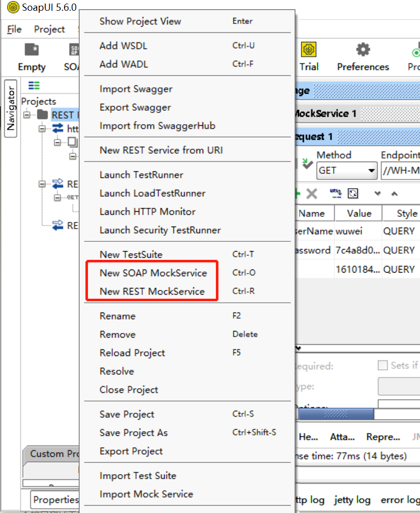
Task: Click the SoapUI application logo icon
Action: tap(13, 7)
